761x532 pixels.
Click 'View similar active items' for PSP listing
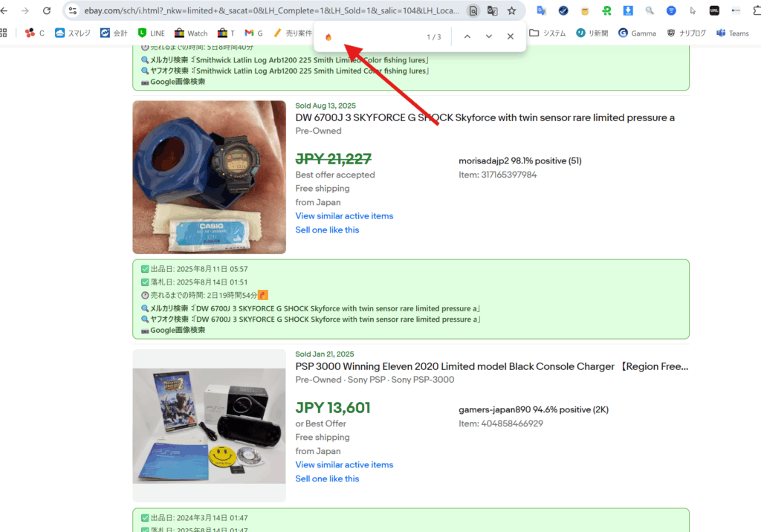pyautogui.click(x=344, y=464)
